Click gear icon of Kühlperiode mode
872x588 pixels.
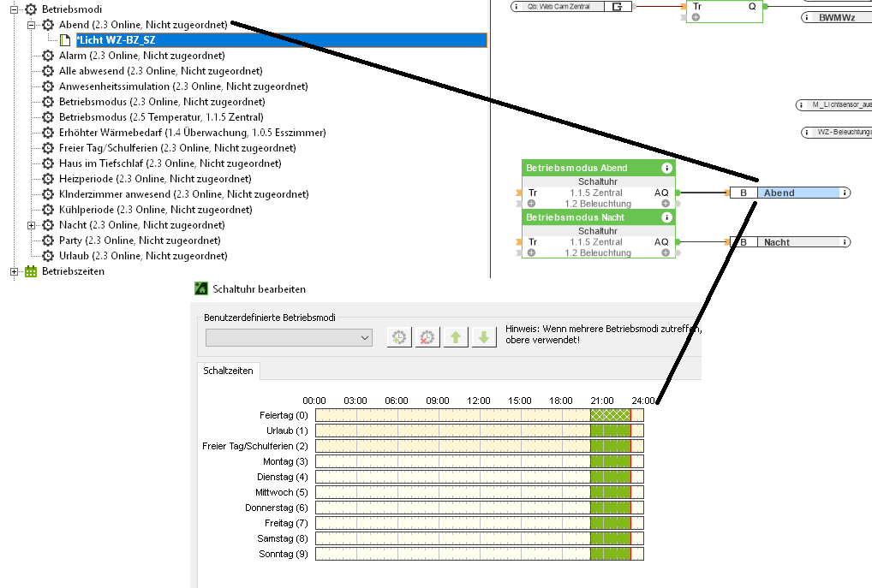[x=48, y=210]
